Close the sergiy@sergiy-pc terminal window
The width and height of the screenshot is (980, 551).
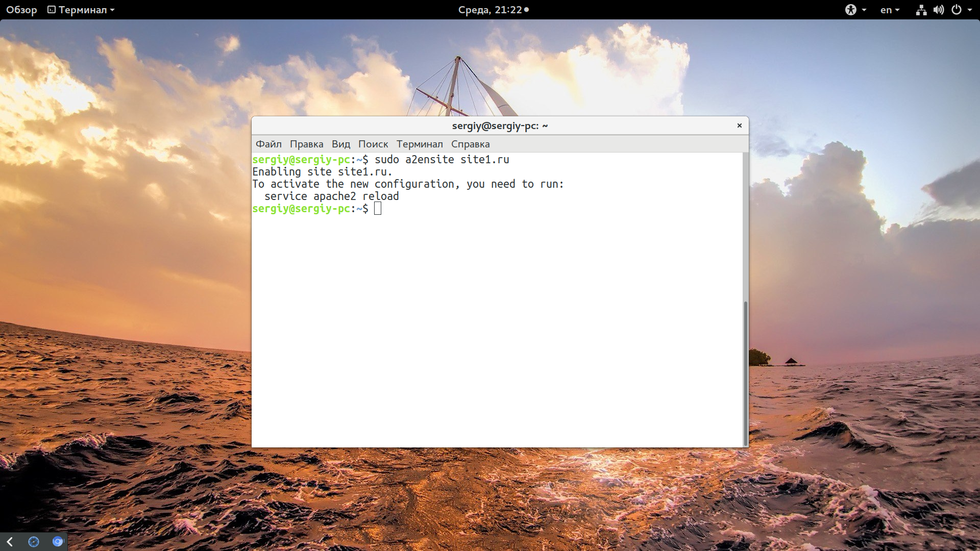pyautogui.click(x=739, y=126)
